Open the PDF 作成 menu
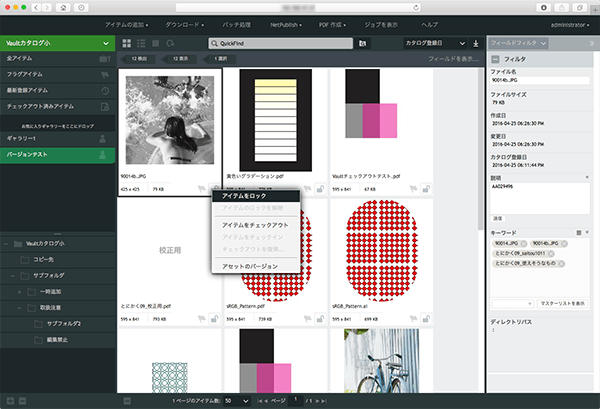600x409 pixels. [332, 25]
